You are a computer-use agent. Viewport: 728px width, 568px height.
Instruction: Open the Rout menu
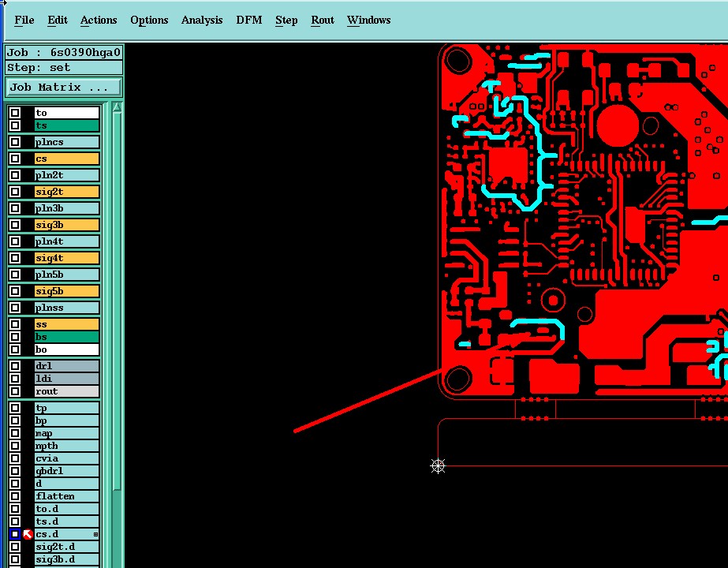click(x=323, y=21)
